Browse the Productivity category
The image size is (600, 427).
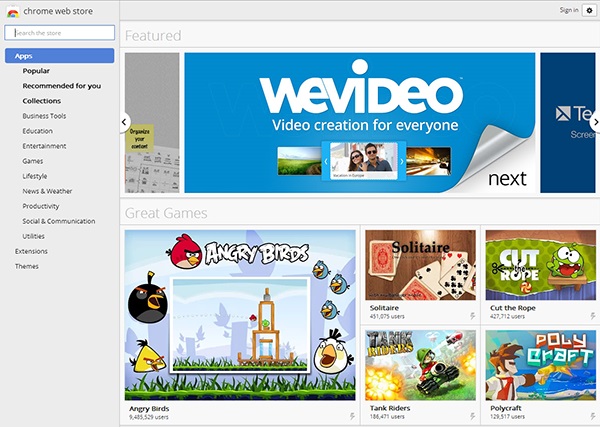point(41,206)
